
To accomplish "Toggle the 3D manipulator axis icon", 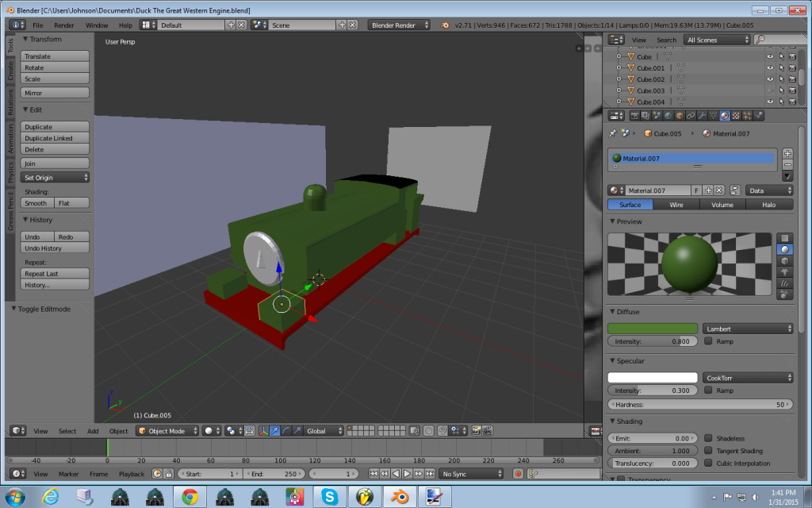I will point(263,431).
